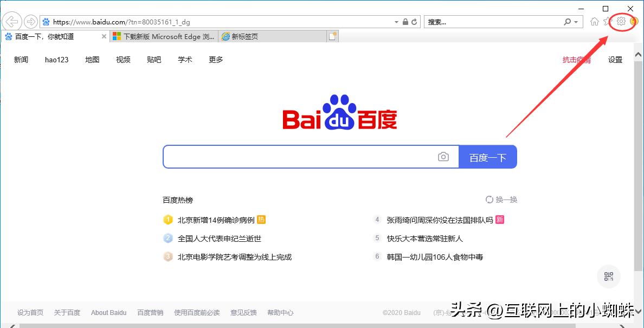Refresh the hot list with 换一换

click(x=501, y=200)
